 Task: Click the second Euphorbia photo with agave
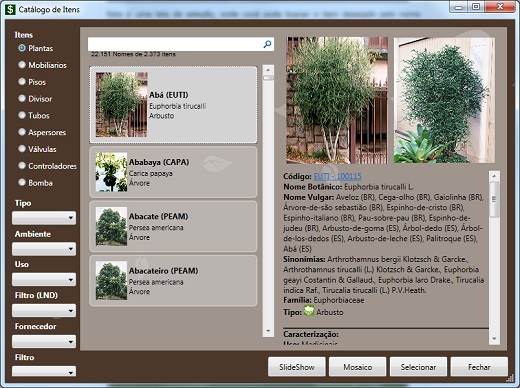(x=444, y=100)
